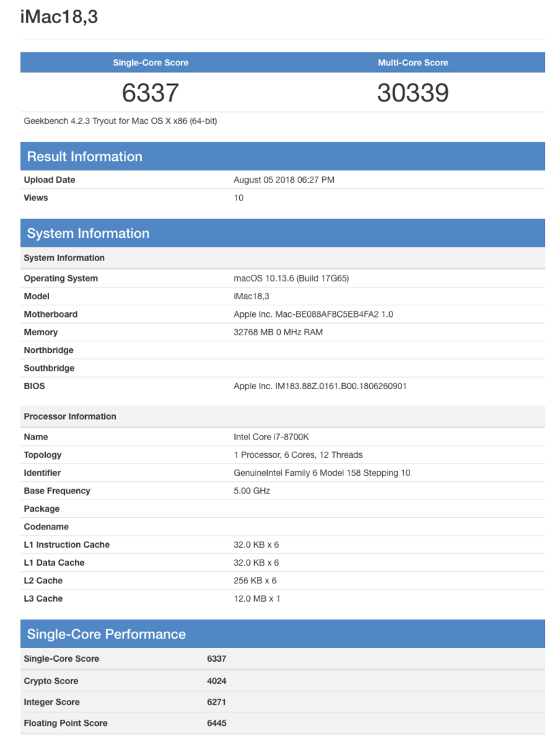
Task: Click the System Information blue header
Action: [x=283, y=233]
